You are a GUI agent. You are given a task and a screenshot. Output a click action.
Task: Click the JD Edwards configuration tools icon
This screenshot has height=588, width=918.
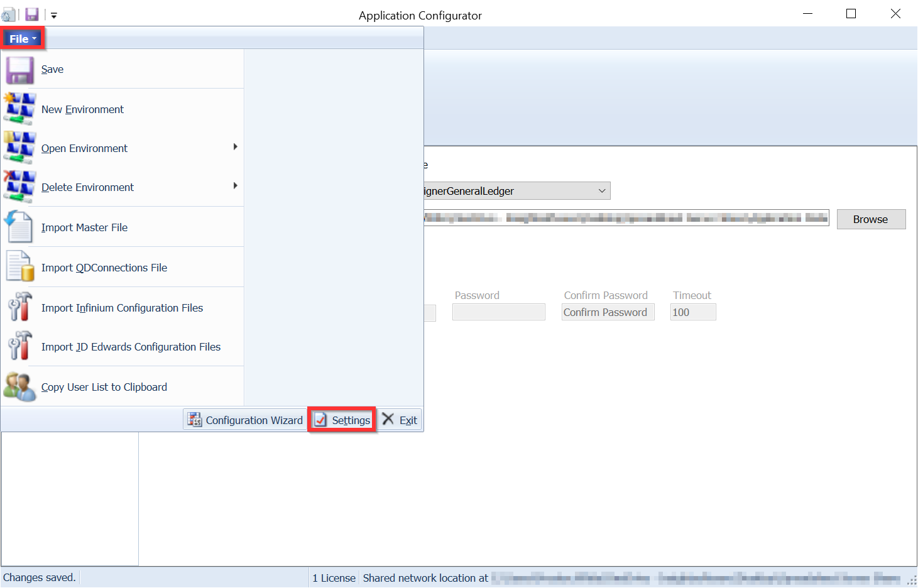click(x=19, y=346)
